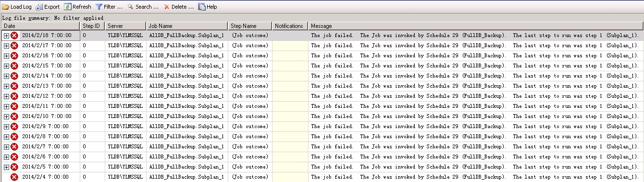Screen dimensions: 644x182
Task: Click the Notifications cell in the 2014/2/13 row
Action: point(290,86)
